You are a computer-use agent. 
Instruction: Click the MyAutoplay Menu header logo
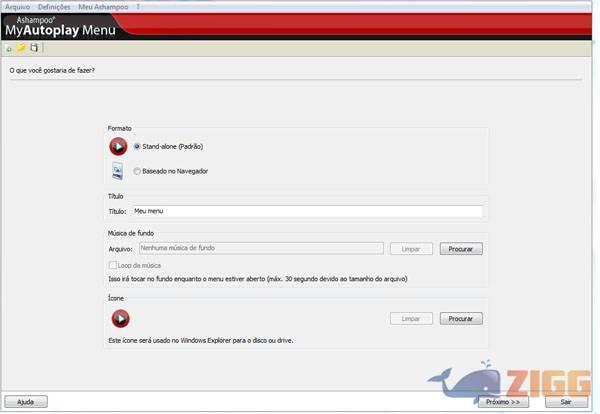60,26
